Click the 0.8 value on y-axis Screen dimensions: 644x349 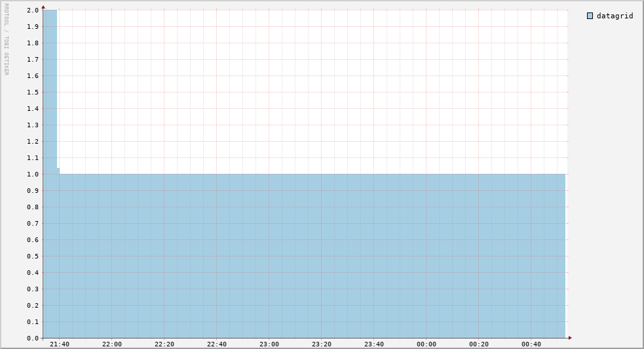(x=33, y=207)
